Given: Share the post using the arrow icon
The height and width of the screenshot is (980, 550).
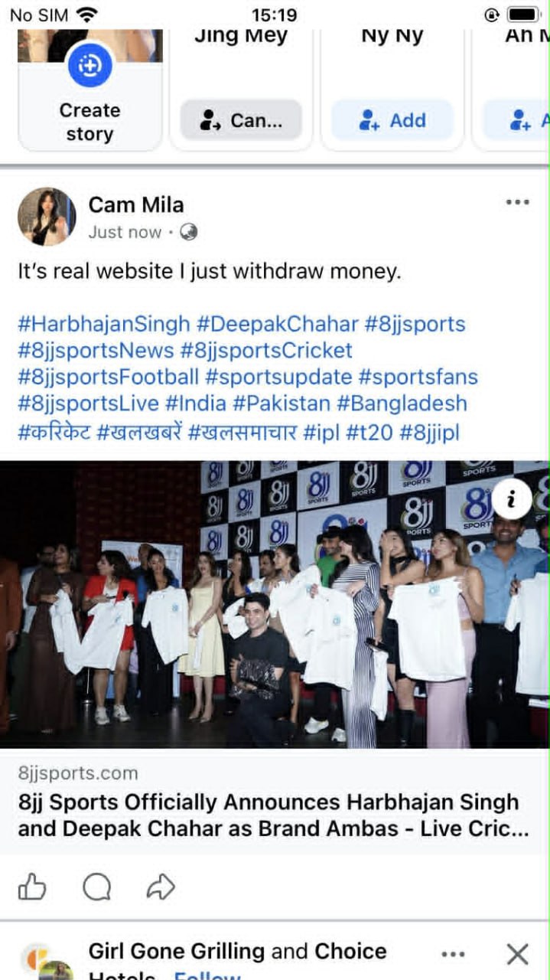Looking at the screenshot, I should coord(161,887).
